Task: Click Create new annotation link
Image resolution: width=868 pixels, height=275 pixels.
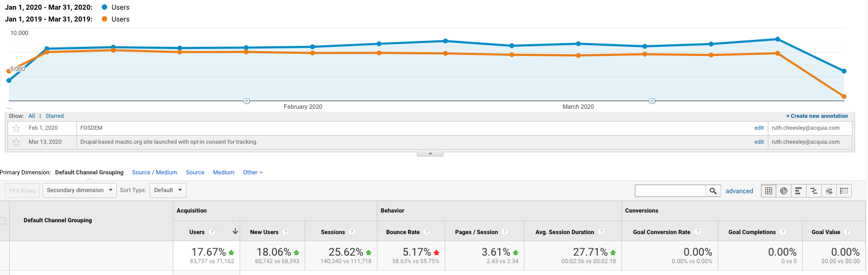Action: pos(817,116)
